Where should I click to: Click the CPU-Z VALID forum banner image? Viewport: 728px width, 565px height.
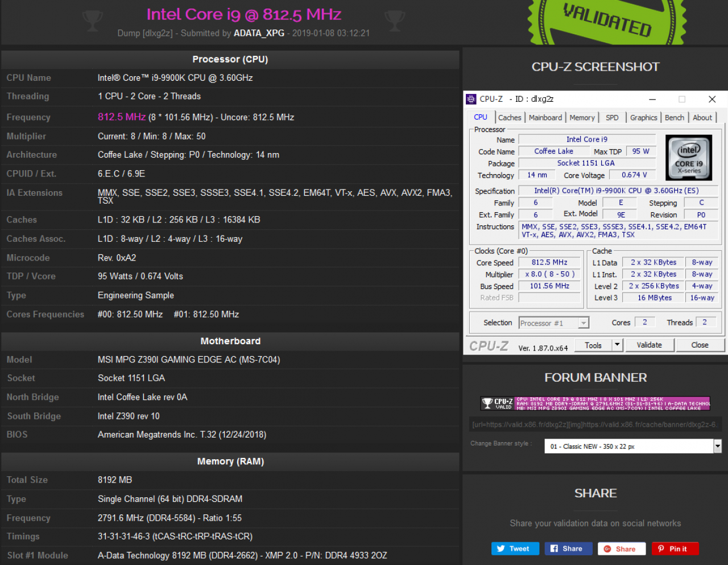[595, 403]
